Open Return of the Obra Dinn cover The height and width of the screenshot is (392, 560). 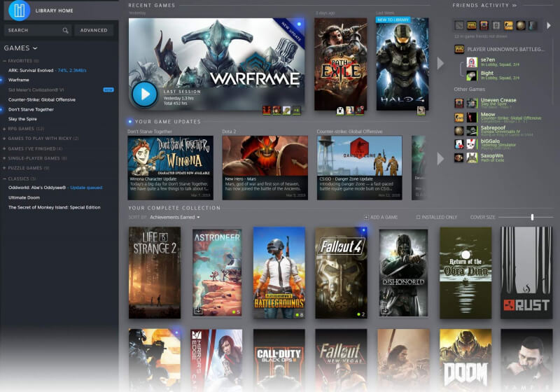click(465, 273)
